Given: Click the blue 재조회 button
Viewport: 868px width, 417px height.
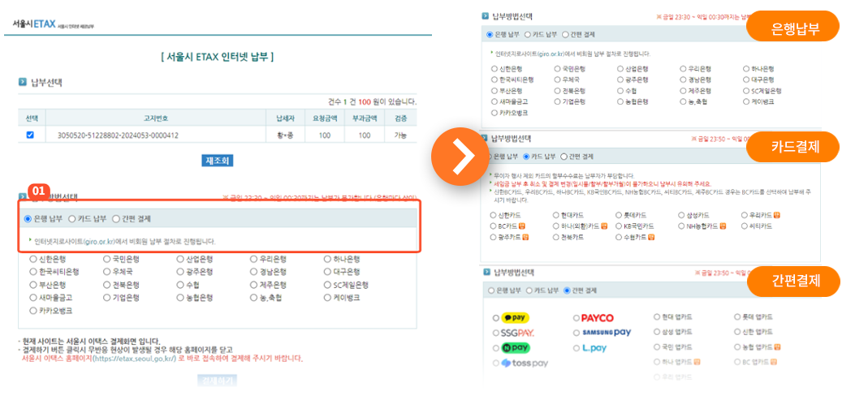Looking at the screenshot, I should click(218, 161).
